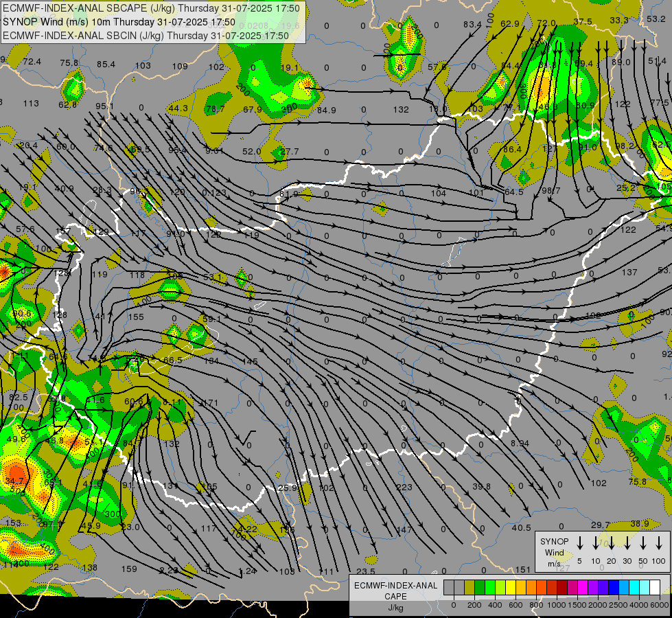Click the map value 147

[x=404, y=529]
